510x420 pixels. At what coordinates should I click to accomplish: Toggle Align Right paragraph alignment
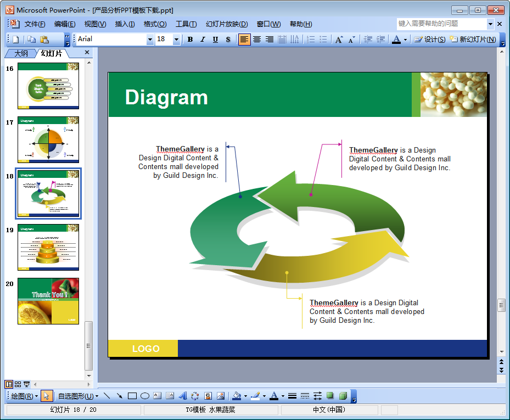(270, 40)
